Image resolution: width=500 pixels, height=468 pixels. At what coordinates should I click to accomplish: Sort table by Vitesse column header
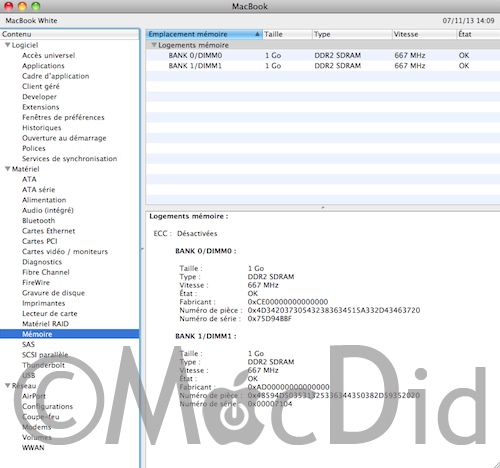click(424, 34)
